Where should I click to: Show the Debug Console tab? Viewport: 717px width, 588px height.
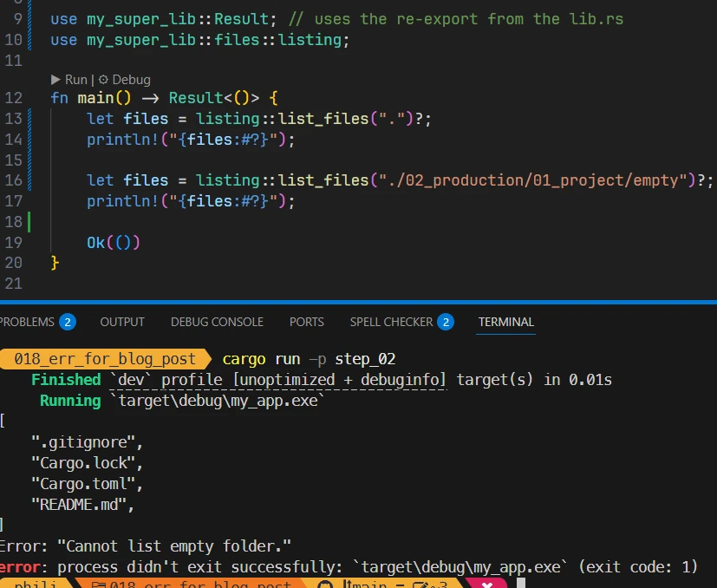click(217, 322)
